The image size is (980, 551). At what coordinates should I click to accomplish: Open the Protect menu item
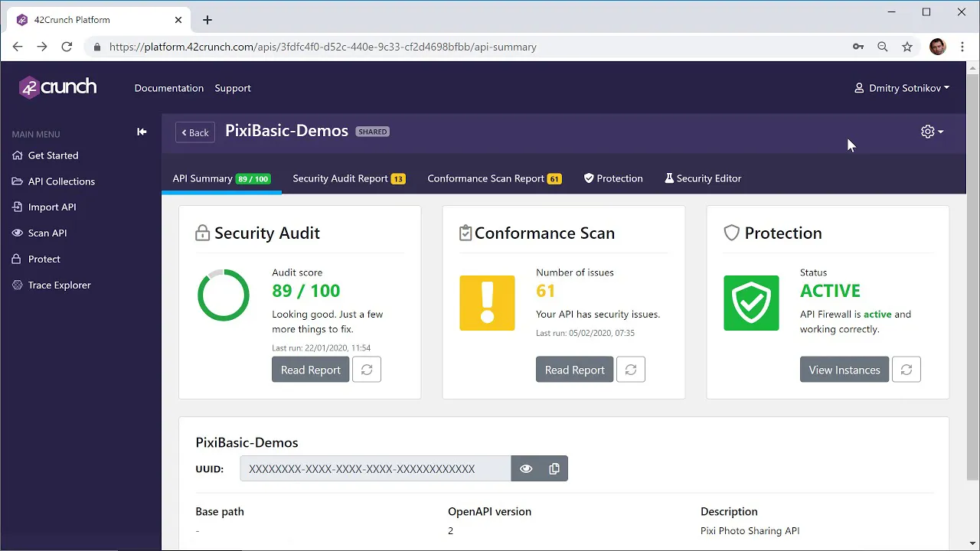[44, 259]
